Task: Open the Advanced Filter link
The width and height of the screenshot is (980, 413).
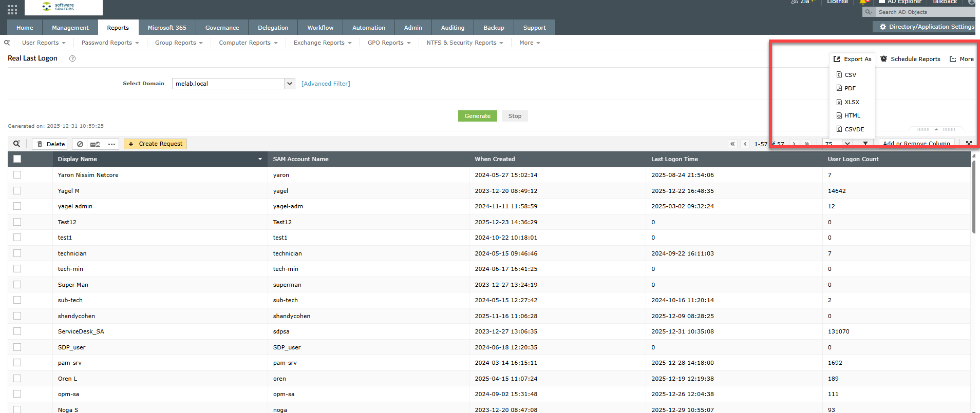Action: [x=326, y=84]
